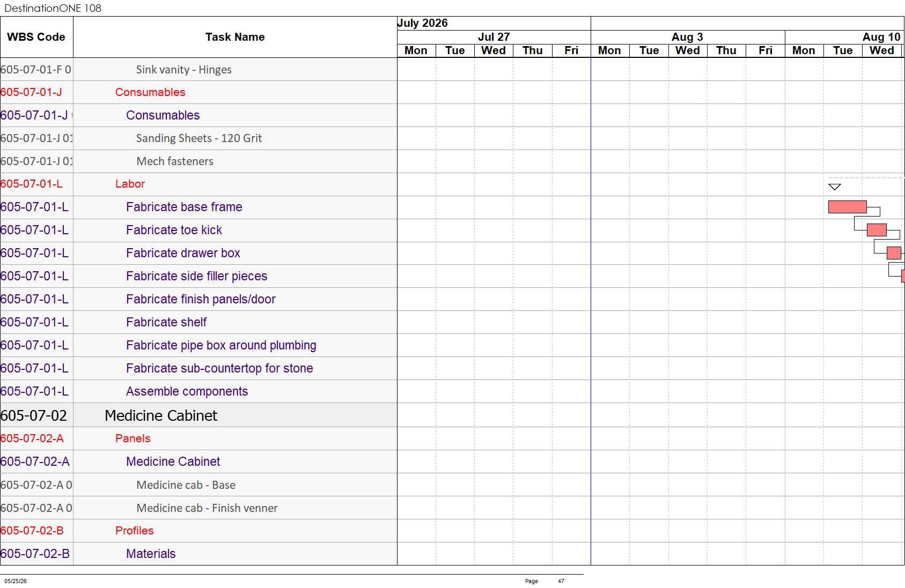Open the Medicine Cabinet 605-07-02 row

tap(198, 415)
